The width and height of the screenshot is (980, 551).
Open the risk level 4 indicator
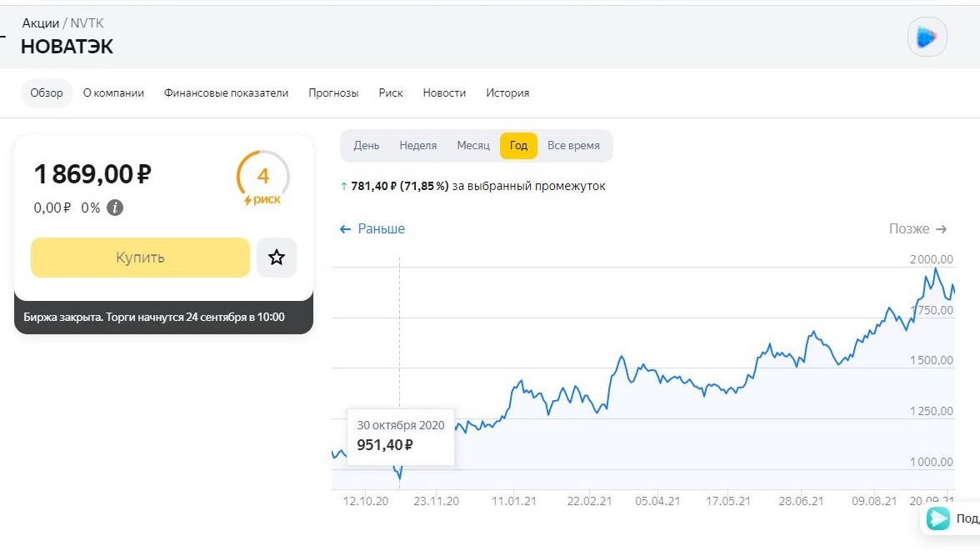click(x=263, y=178)
